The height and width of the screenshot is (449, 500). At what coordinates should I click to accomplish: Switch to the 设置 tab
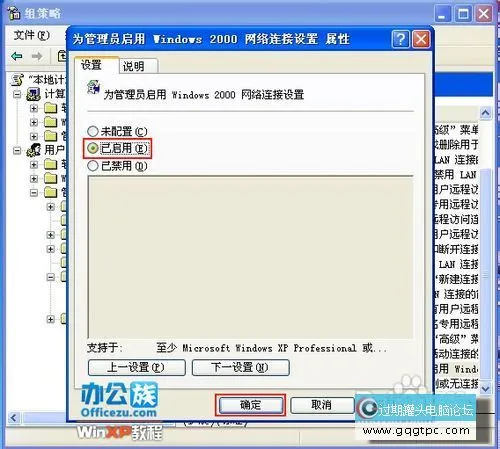96,65
